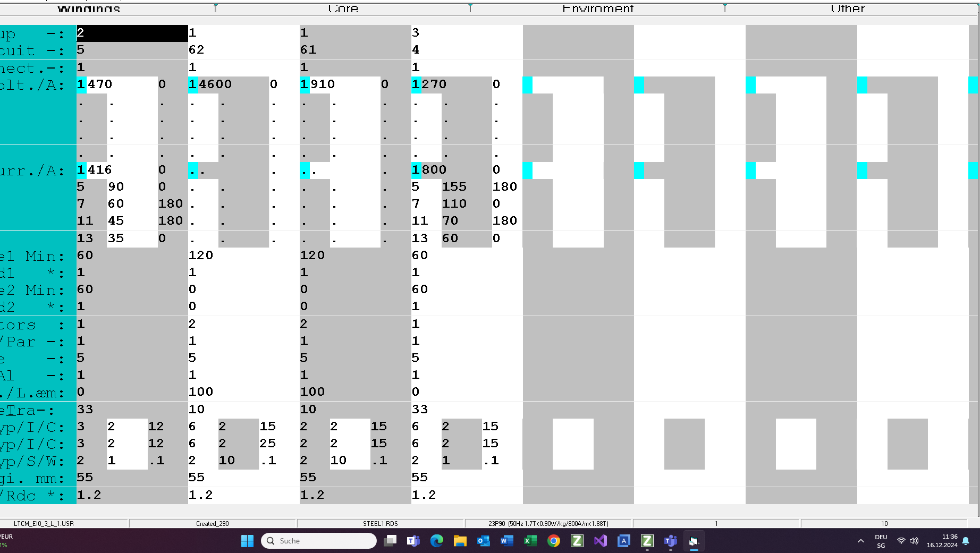980x553 pixels.
Task: Select harmonic amplitude cell 155
Action: tap(467, 187)
